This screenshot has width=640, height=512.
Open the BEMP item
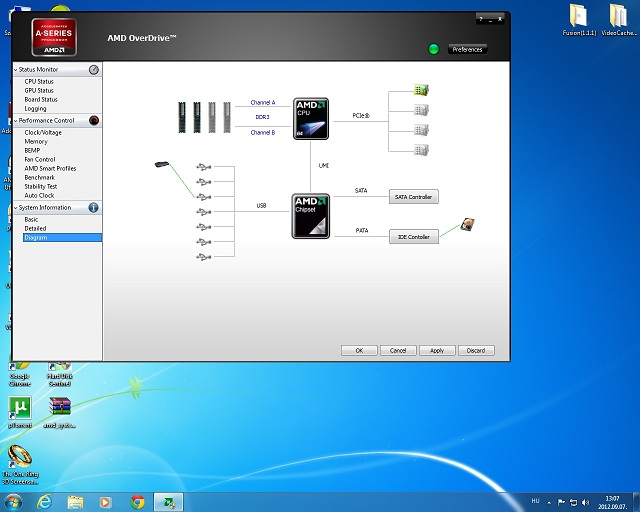(x=32, y=151)
